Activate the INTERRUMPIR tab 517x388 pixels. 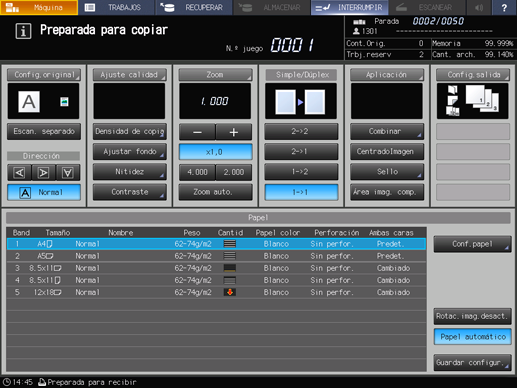pos(349,7)
